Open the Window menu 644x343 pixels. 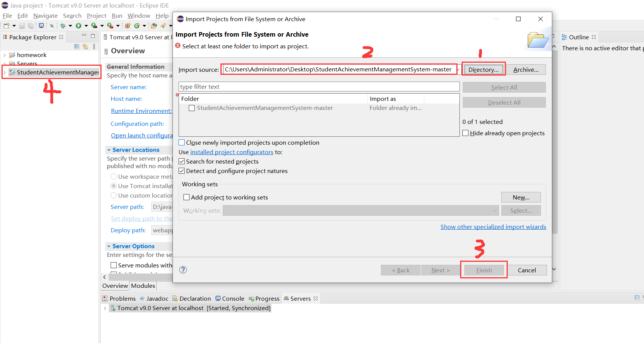click(x=139, y=15)
